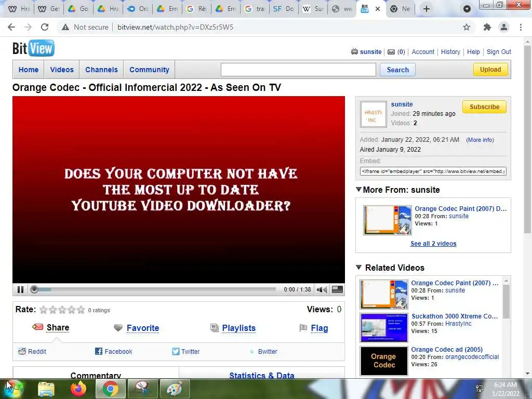Click the browser address bar URL

click(176, 27)
